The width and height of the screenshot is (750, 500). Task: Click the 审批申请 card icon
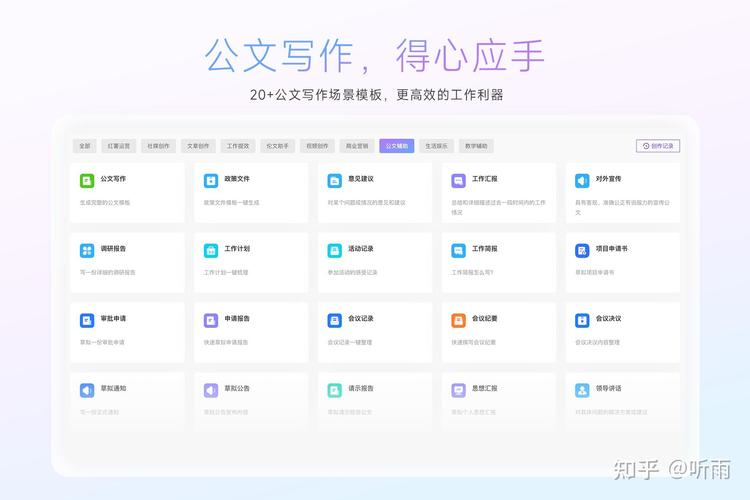pyautogui.click(x=87, y=321)
